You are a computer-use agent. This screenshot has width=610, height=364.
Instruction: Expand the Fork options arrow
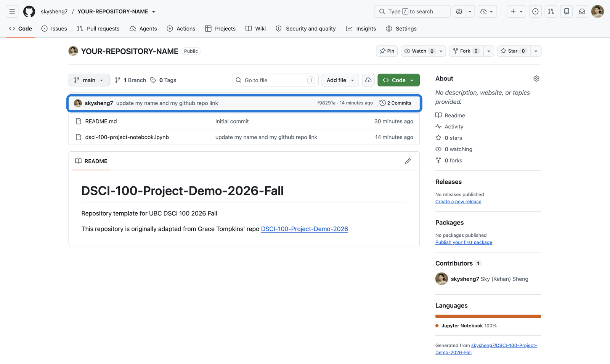click(489, 51)
